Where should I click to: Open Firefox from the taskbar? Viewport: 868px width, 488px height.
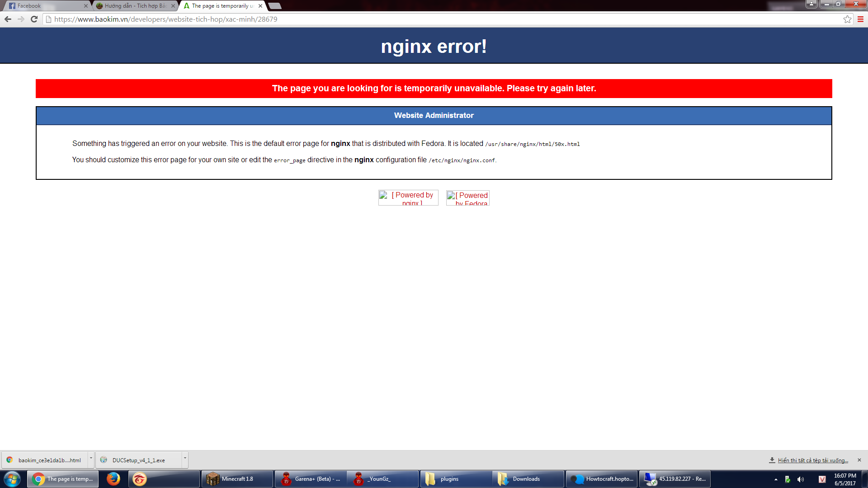[113, 479]
